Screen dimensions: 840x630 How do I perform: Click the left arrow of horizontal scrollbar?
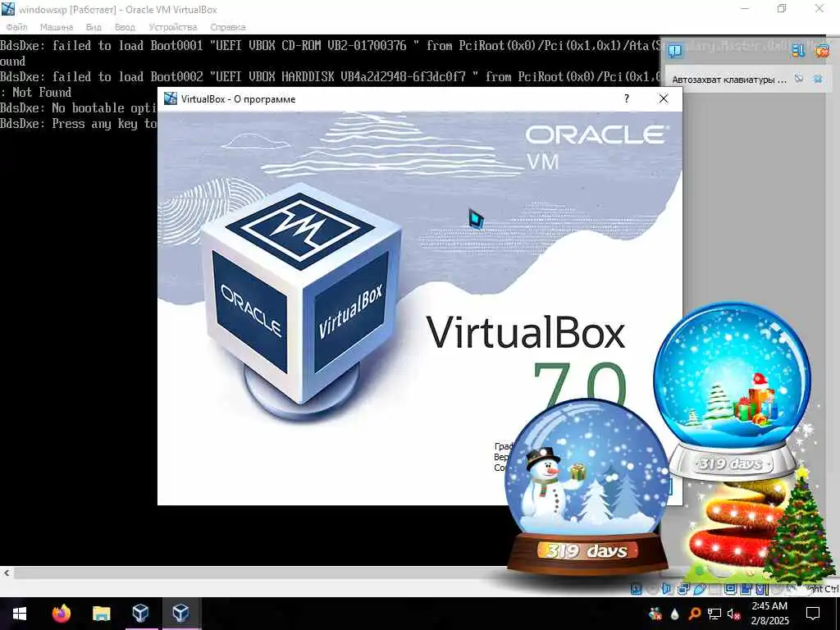tap(7, 573)
